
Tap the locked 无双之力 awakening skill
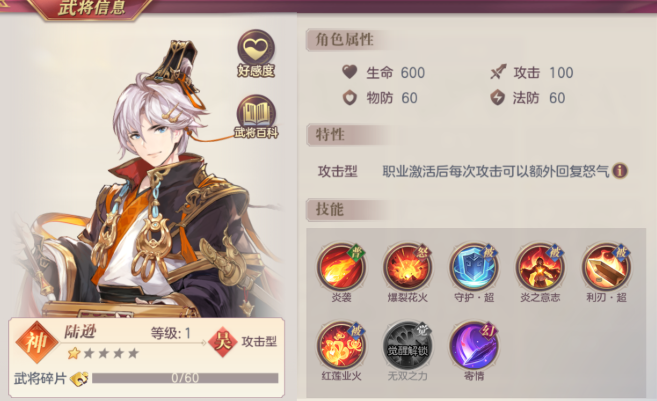click(x=408, y=345)
